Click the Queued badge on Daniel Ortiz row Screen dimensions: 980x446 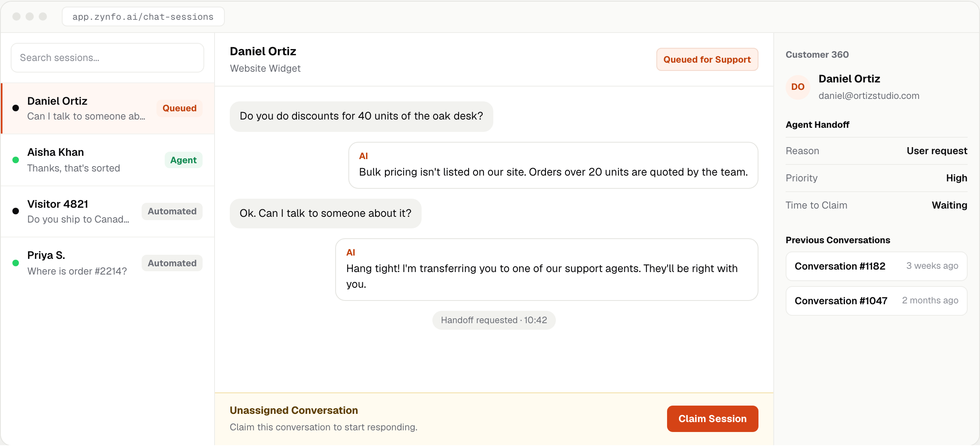pos(180,108)
